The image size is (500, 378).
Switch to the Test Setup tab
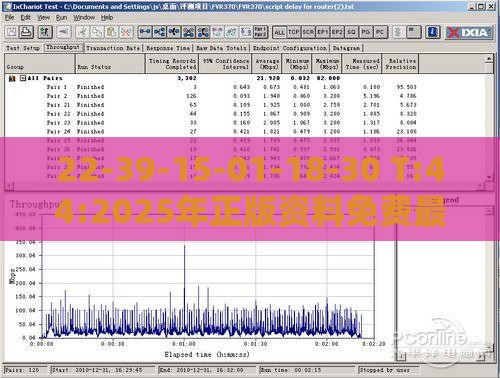23,48
